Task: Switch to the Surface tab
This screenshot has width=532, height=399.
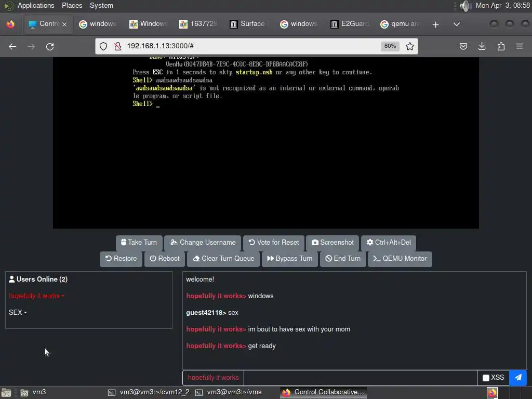Action: (x=249, y=24)
